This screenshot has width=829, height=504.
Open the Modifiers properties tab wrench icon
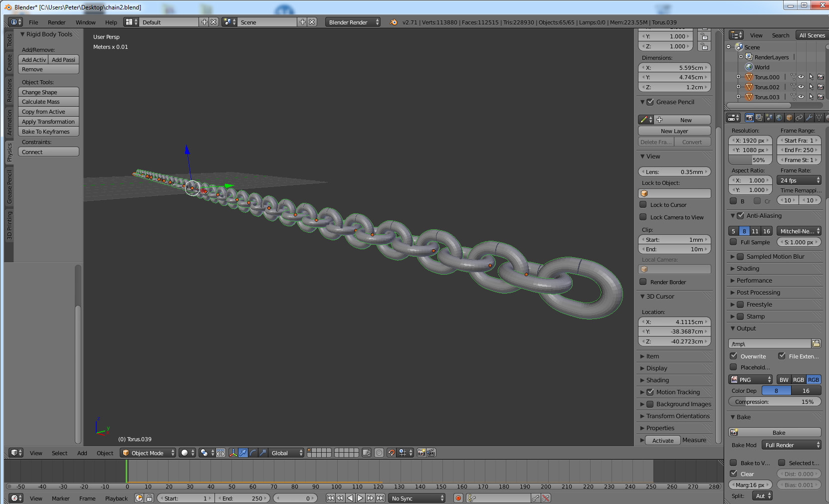tap(809, 118)
